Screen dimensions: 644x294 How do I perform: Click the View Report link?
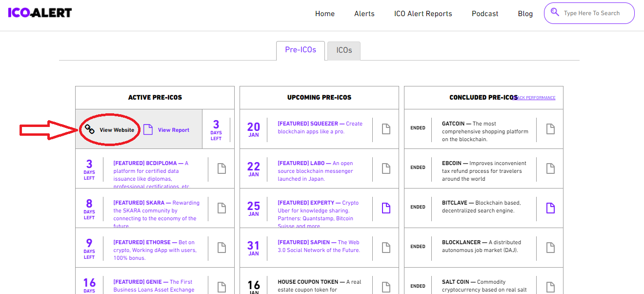pyautogui.click(x=174, y=130)
